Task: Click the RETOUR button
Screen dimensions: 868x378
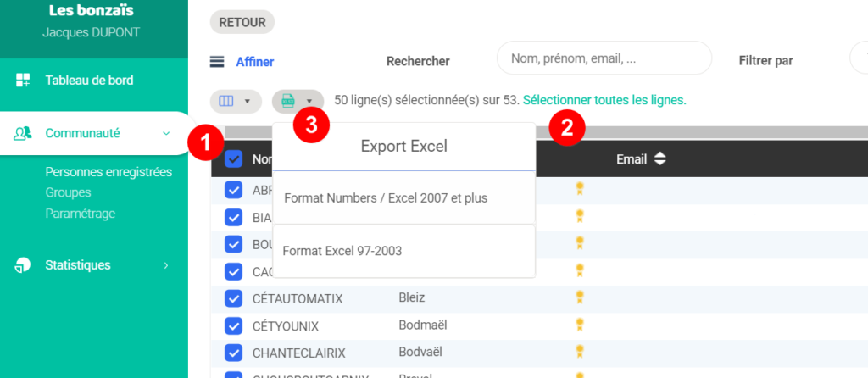Action: (242, 23)
